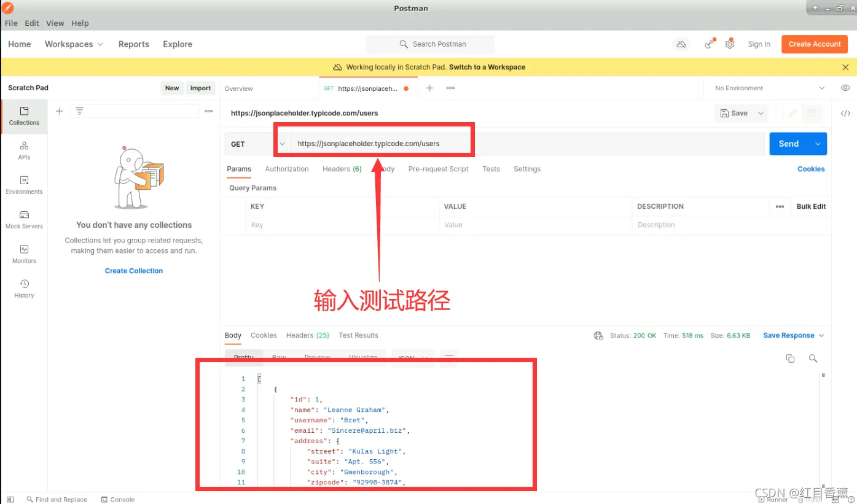Viewport: 857px width, 504px height.
Task: Switch to the Tests tab
Action: [x=491, y=169]
